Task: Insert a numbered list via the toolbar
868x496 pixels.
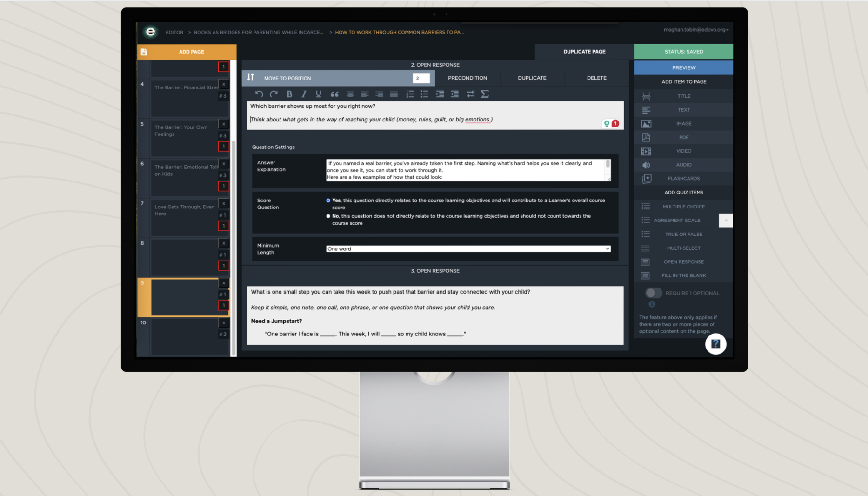Action: [x=409, y=94]
